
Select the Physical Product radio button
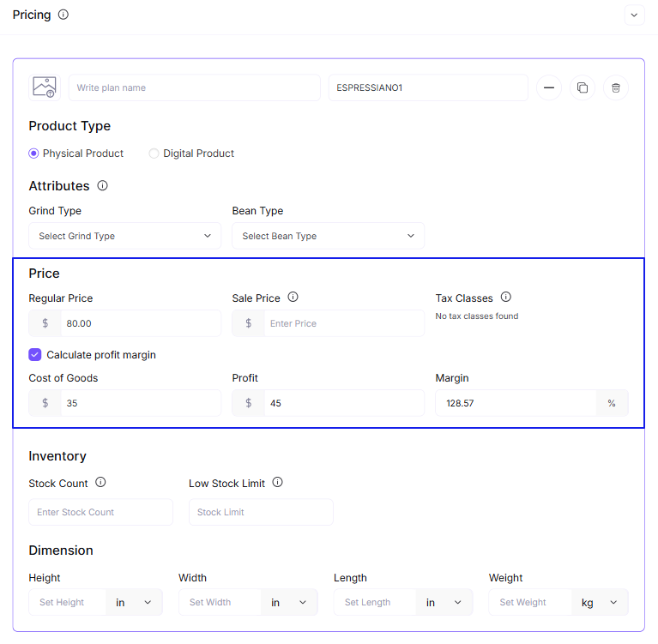tap(33, 153)
